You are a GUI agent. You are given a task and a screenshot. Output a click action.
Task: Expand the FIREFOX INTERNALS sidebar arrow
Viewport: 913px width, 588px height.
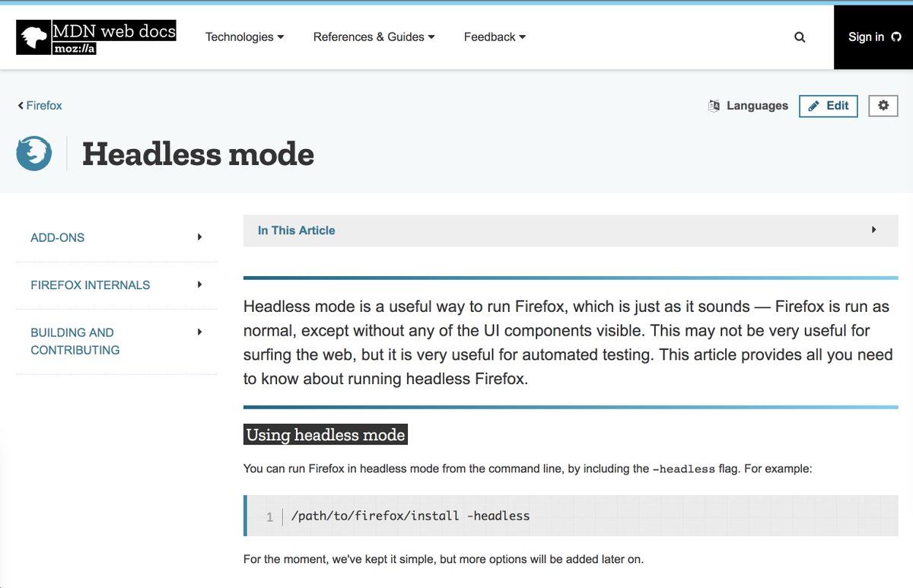(199, 284)
